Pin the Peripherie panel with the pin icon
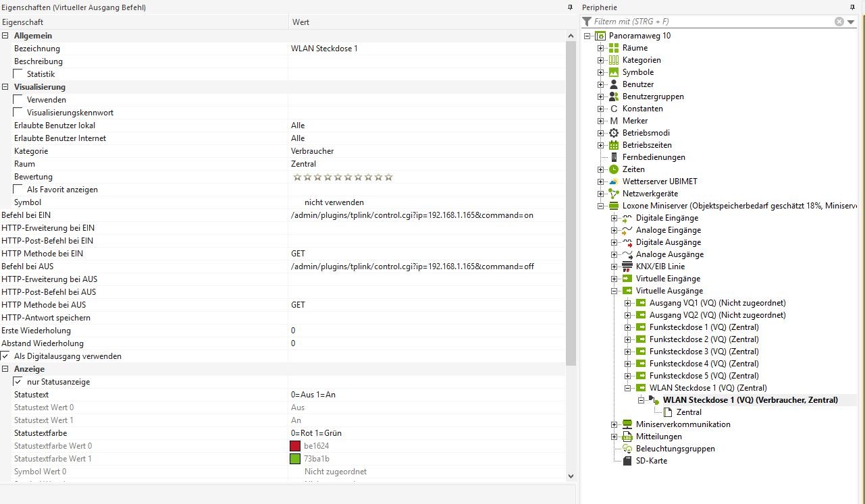Image resolution: width=865 pixels, height=504 pixels. [852, 7]
